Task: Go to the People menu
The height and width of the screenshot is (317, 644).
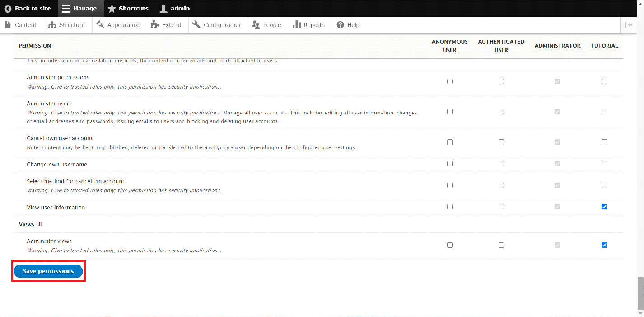Action: click(267, 25)
